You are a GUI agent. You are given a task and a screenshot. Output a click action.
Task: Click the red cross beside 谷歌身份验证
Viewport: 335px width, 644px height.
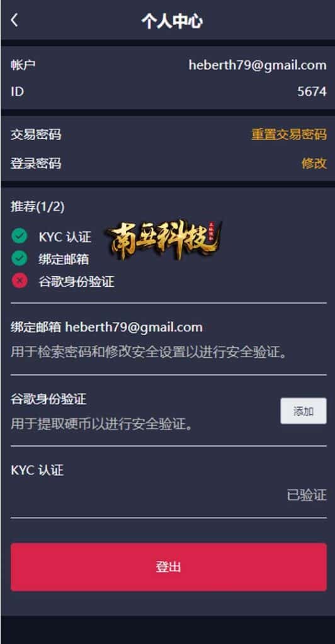click(20, 281)
